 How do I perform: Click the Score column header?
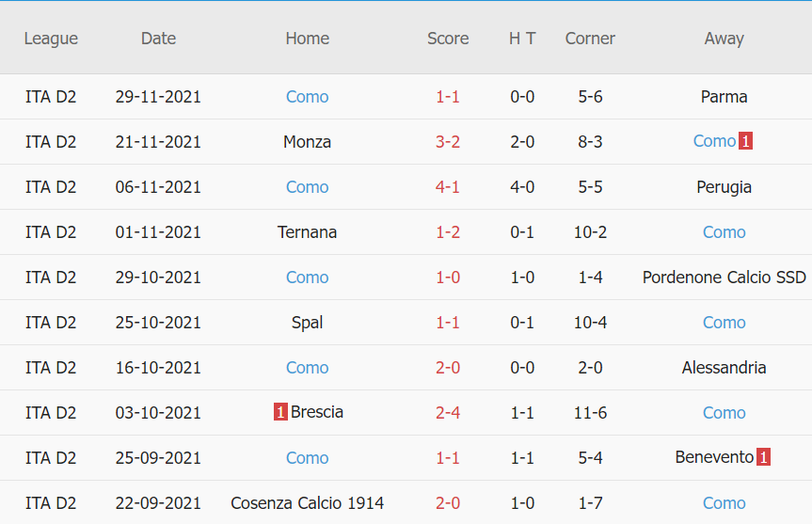coord(448,39)
